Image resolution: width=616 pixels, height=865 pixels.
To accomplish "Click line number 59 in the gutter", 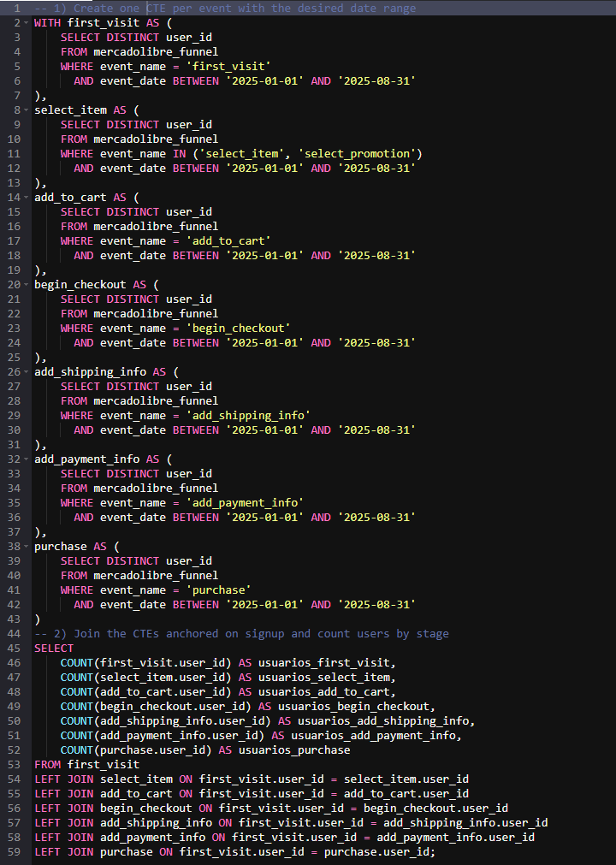I will point(15,851).
